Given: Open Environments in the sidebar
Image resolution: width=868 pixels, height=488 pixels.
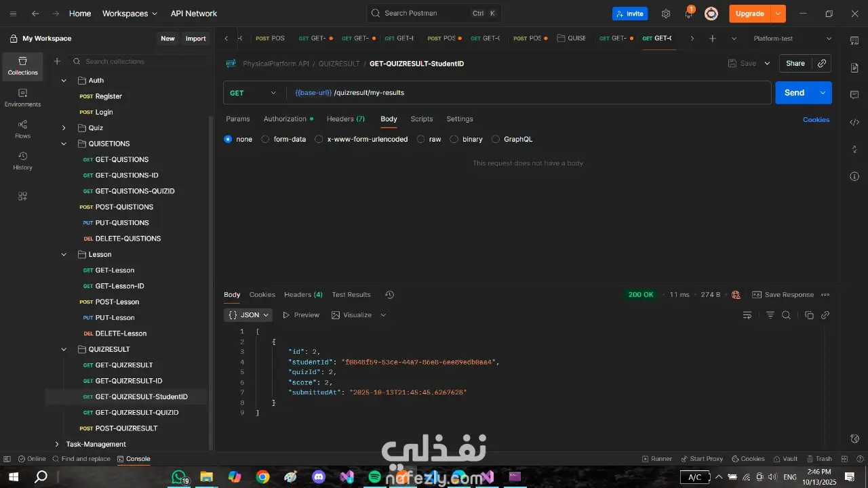Looking at the screenshot, I should click(x=22, y=98).
